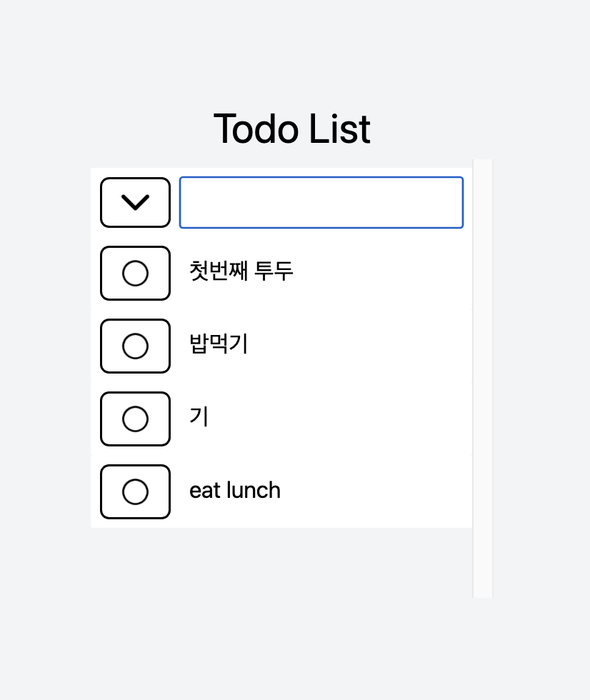
Task: Click the gray background left of the list
Action: [44, 349]
